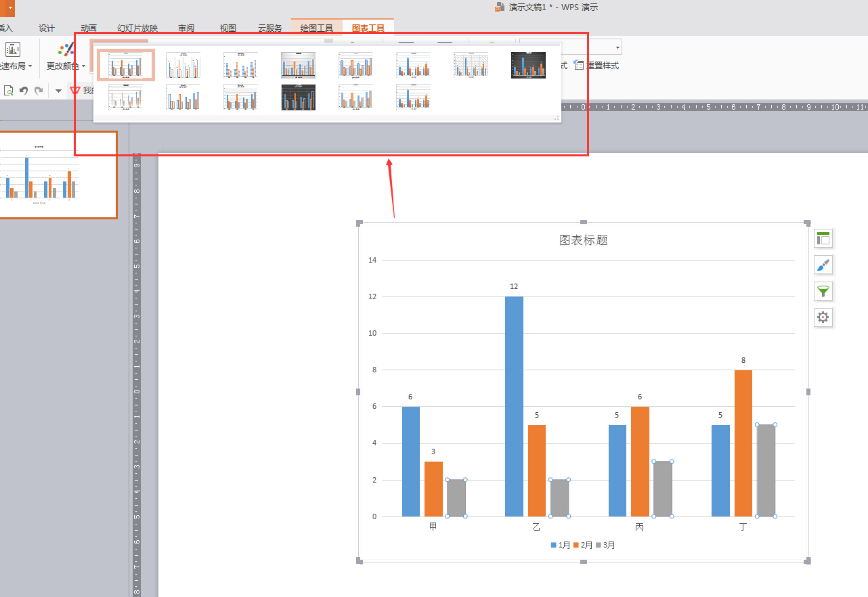The image size is (868, 597).
Task: Open the chart settings gear button
Action: (823, 317)
